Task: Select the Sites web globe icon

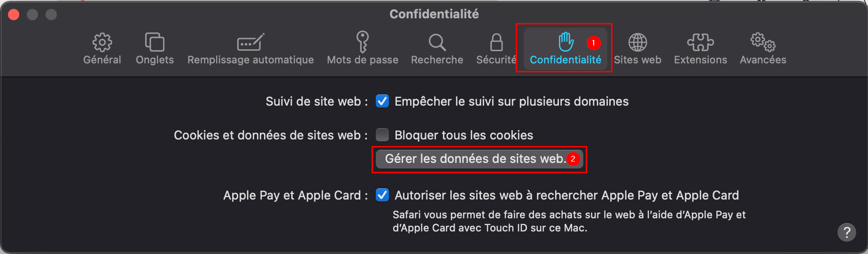Action: pyautogui.click(x=637, y=42)
